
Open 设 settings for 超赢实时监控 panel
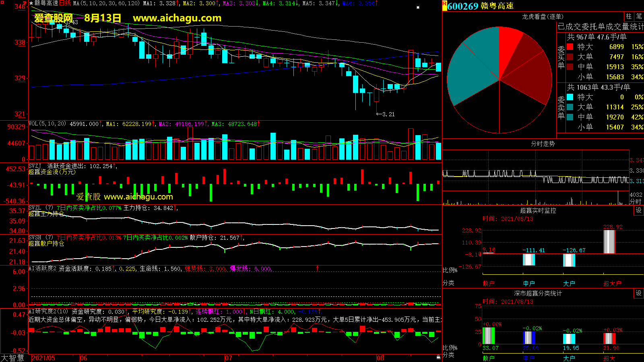click(x=639, y=210)
